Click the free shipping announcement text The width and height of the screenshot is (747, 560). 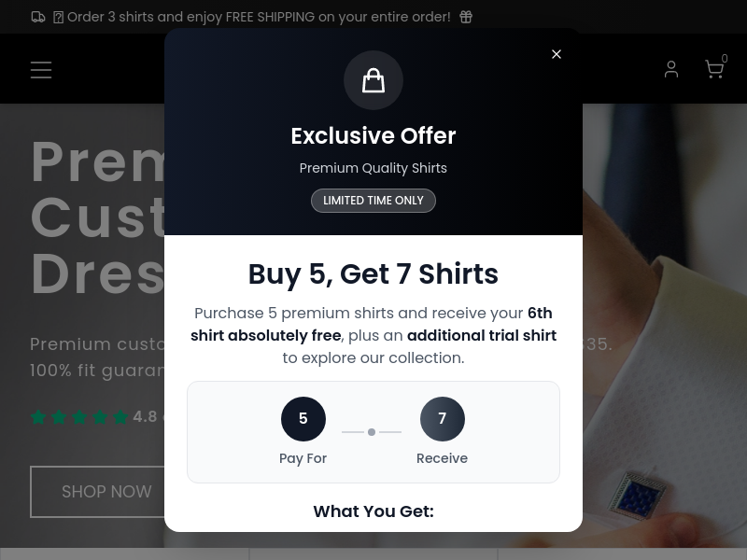pyautogui.click(x=259, y=17)
